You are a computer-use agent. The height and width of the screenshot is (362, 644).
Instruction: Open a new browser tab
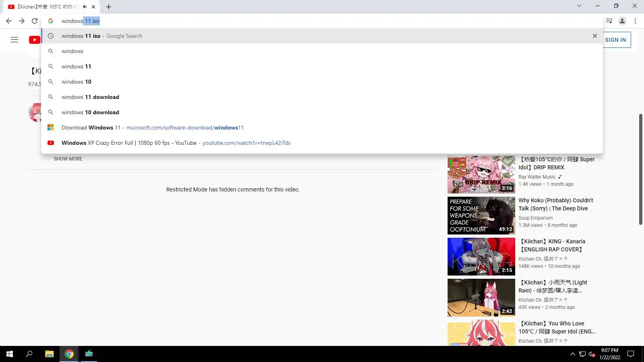click(x=109, y=7)
